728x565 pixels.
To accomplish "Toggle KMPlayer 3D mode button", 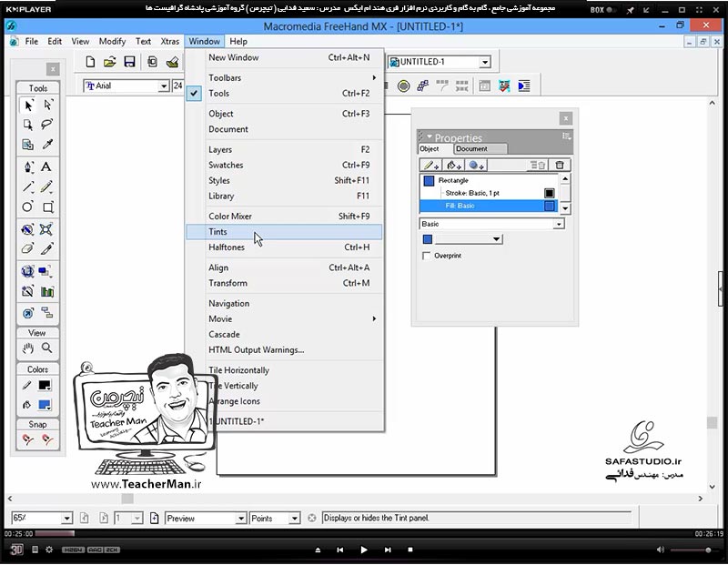I will (x=16, y=550).
